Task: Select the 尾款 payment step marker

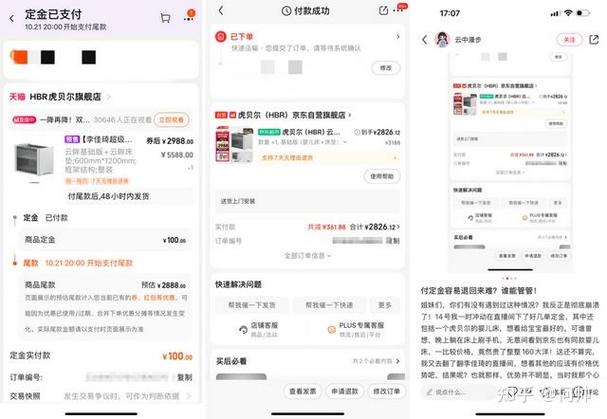Action: tap(15, 263)
